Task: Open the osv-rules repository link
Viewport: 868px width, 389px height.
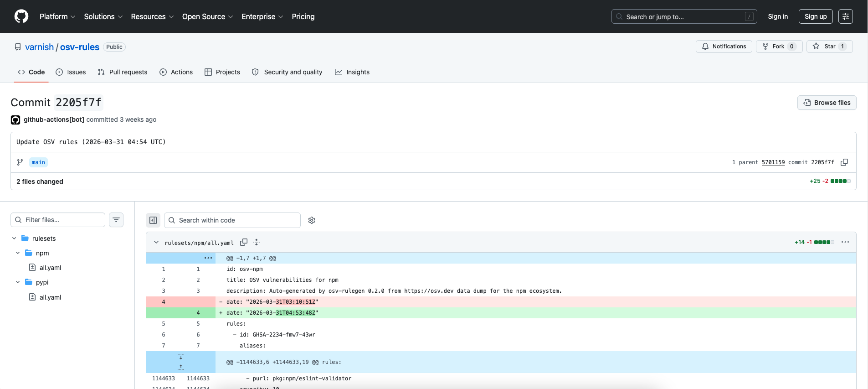Action: coord(80,47)
